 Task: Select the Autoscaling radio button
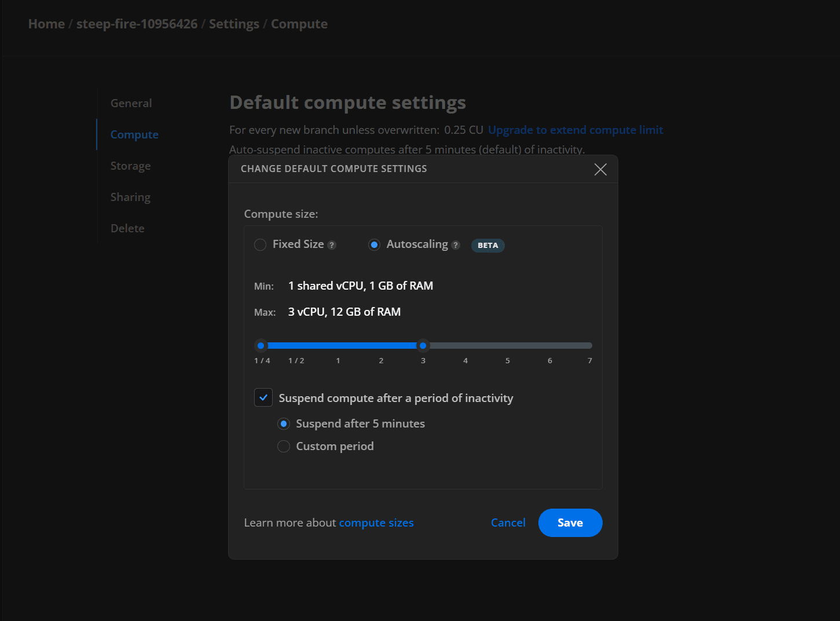[x=374, y=245]
